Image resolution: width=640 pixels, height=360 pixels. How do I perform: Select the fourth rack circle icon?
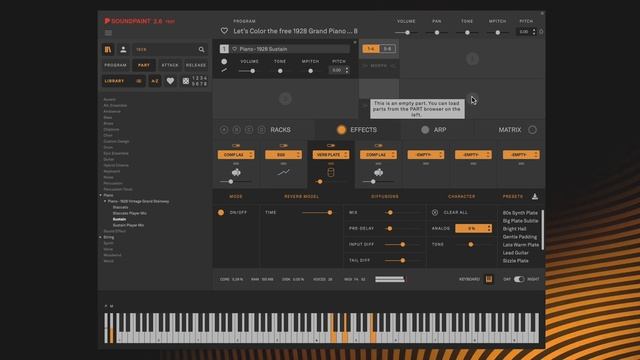click(x=262, y=130)
